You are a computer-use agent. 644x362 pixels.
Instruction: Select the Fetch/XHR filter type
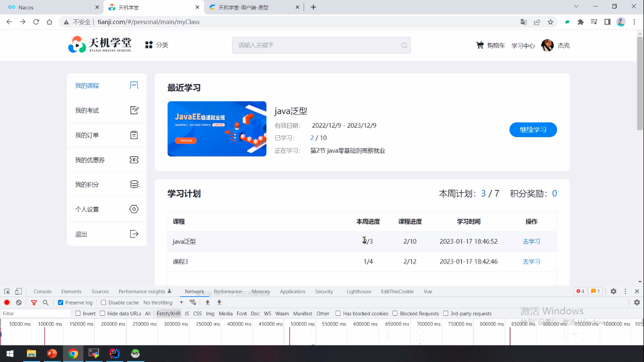pos(168,313)
